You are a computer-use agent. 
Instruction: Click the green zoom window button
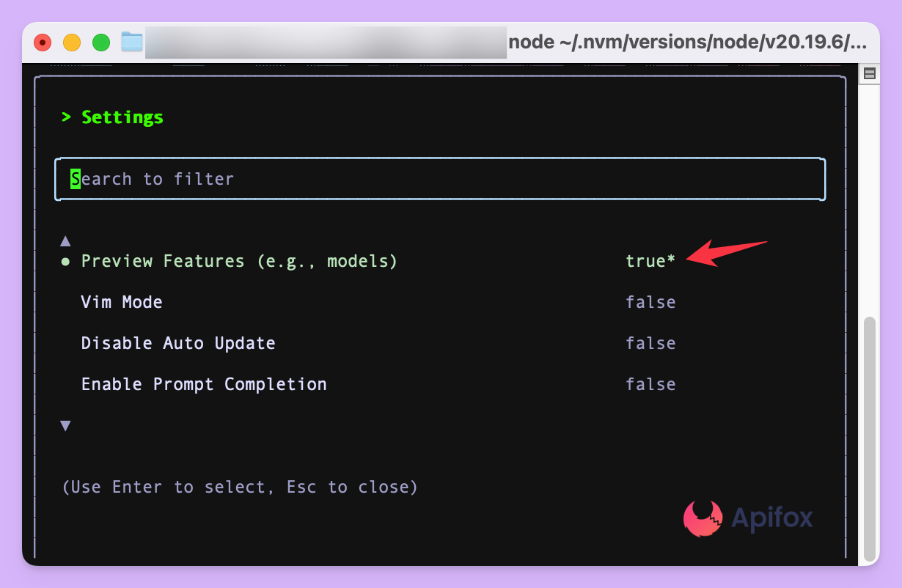click(101, 43)
